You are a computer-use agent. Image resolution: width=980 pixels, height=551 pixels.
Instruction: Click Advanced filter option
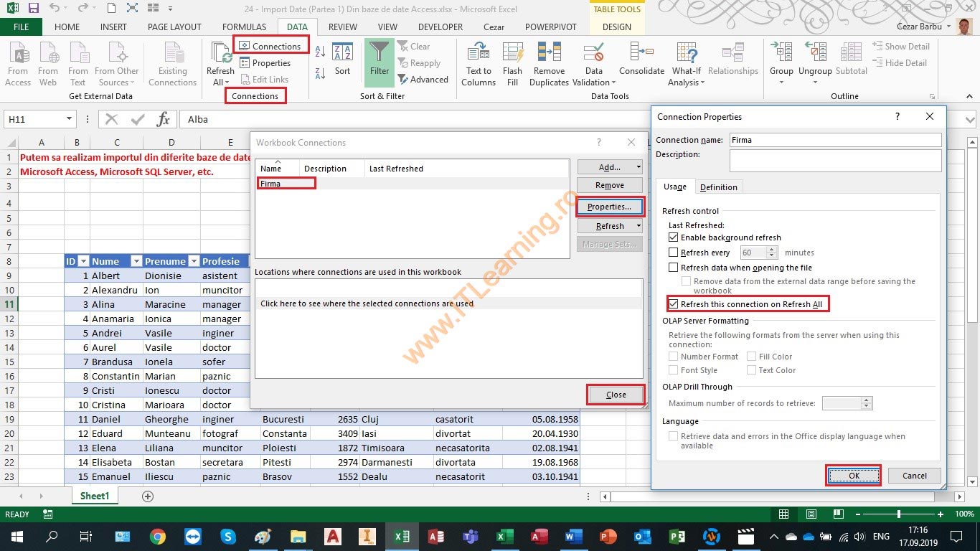tap(423, 80)
